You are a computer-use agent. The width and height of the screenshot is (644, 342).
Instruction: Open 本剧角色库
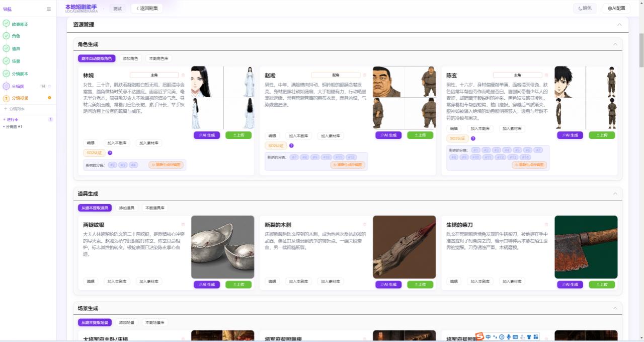[x=158, y=58]
